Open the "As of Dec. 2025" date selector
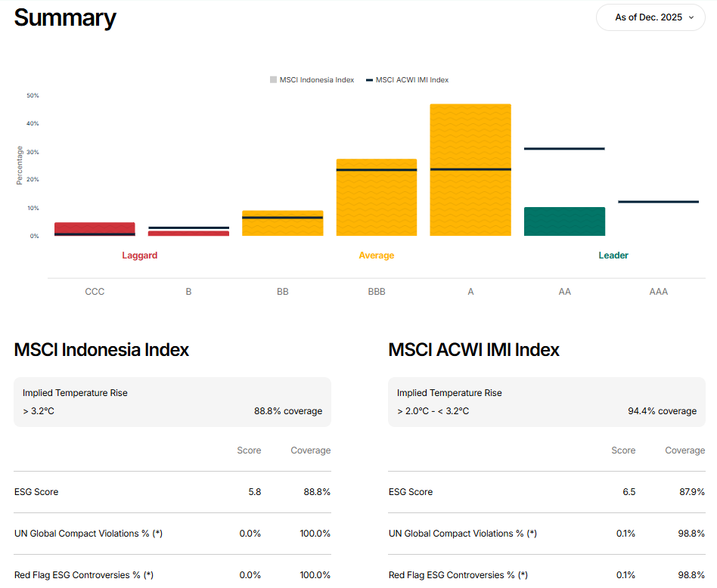This screenshot has height=588, width=717. coord(650,17)
